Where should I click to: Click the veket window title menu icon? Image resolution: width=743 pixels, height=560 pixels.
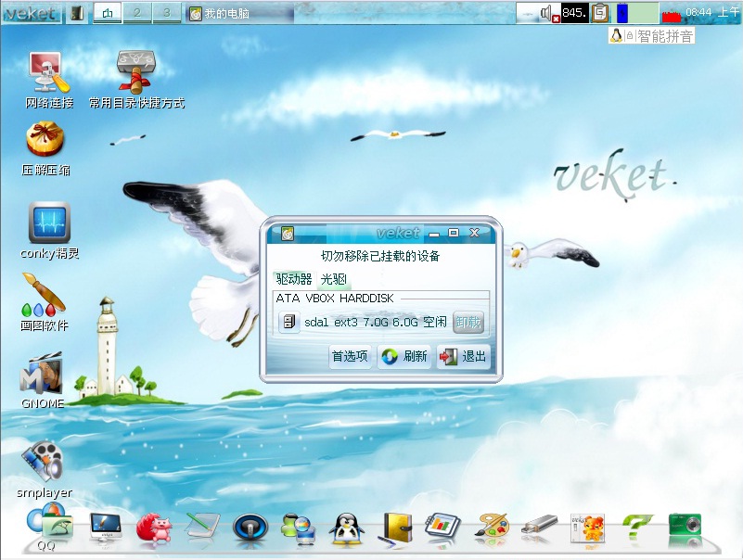288,233
